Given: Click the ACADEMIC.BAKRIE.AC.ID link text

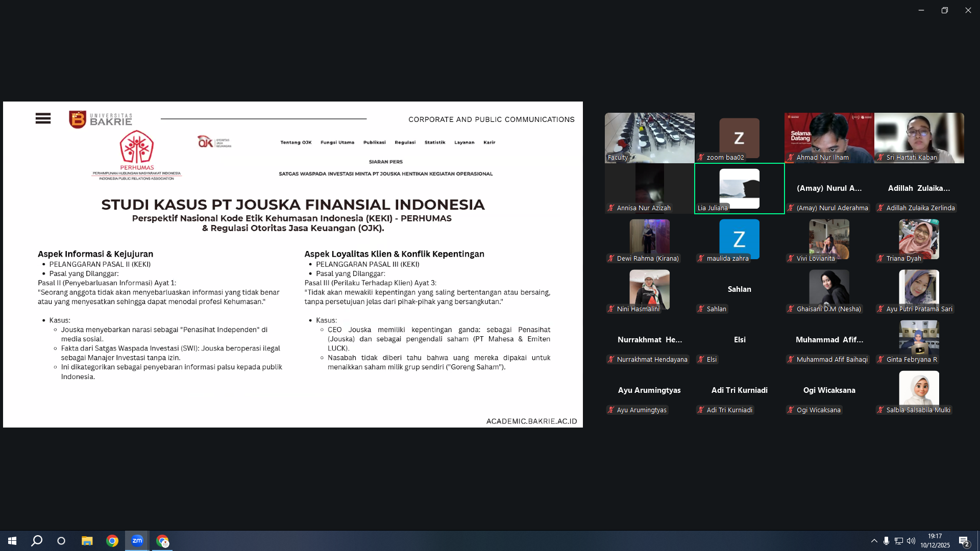Looking at the screenshot, I should (x=531, y=421).
